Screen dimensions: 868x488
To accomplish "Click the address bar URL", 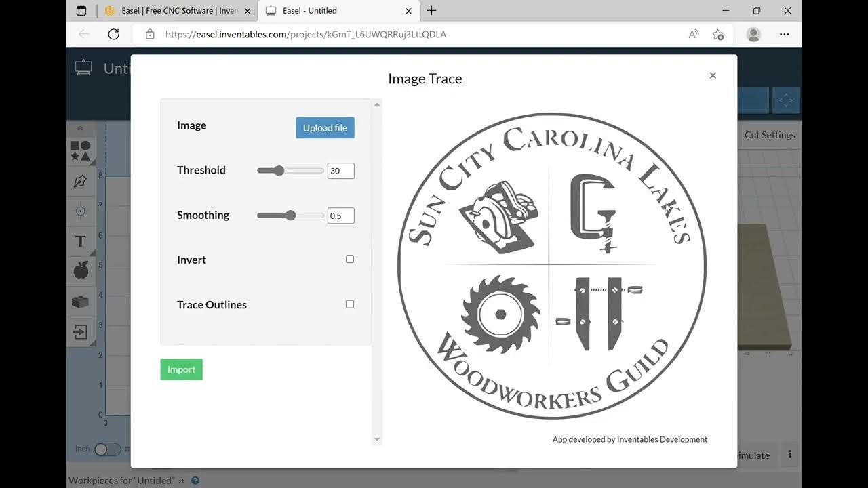I will click(306, 34).
